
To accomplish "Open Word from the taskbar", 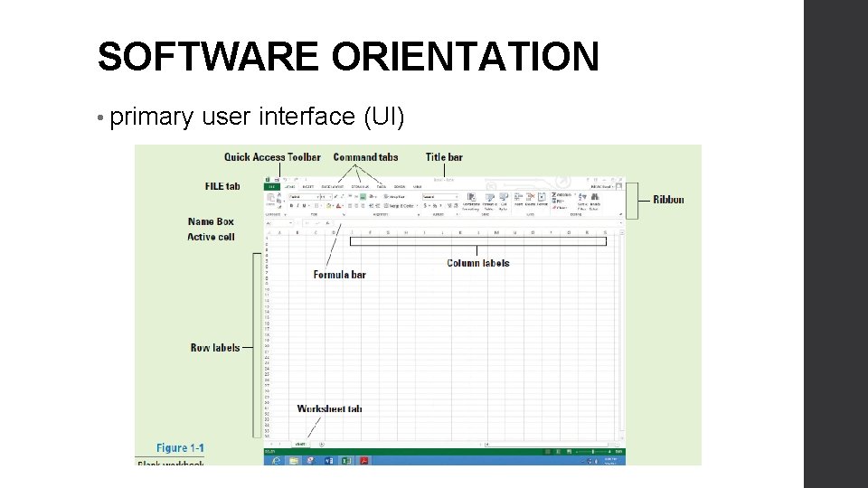I will click(x=329, y=461).
